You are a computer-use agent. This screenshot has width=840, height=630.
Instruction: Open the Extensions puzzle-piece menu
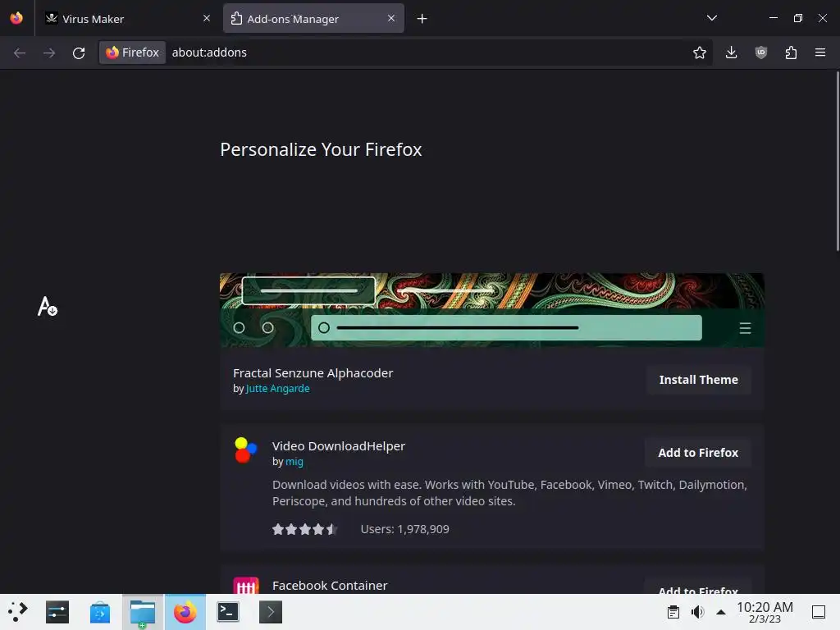click(791, 52)
